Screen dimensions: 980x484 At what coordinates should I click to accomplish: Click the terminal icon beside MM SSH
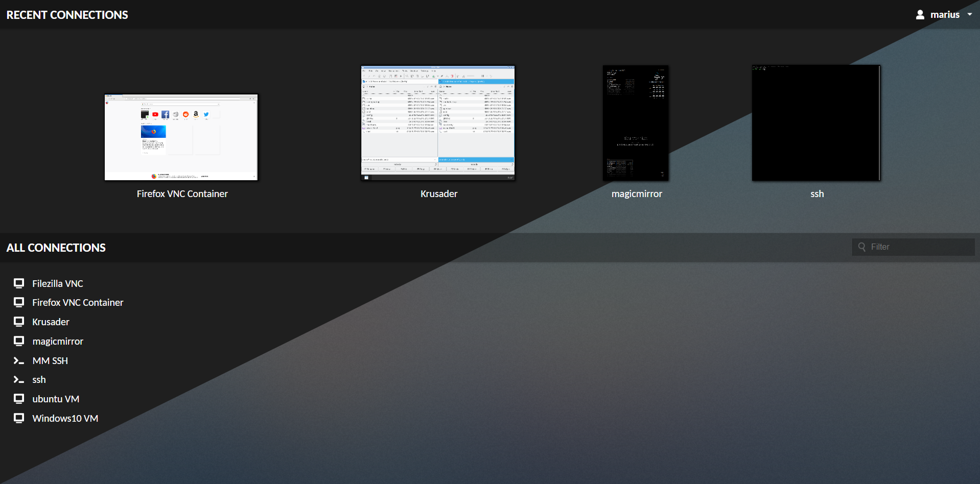(19, 361)
